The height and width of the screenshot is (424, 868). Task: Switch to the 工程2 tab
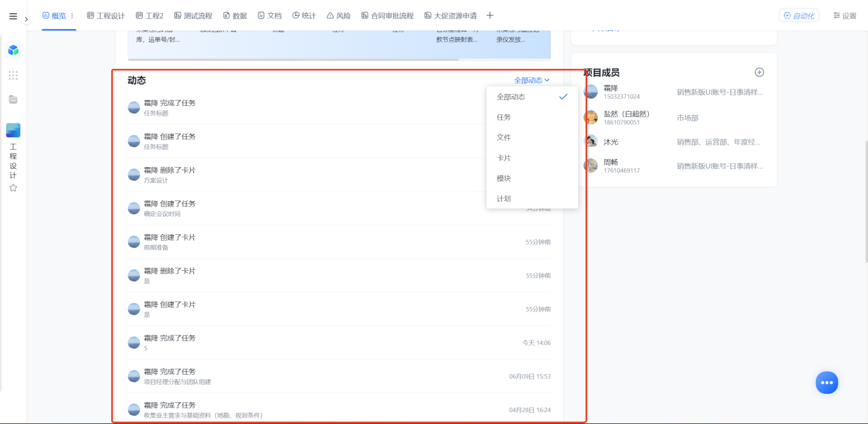point(149,16)
